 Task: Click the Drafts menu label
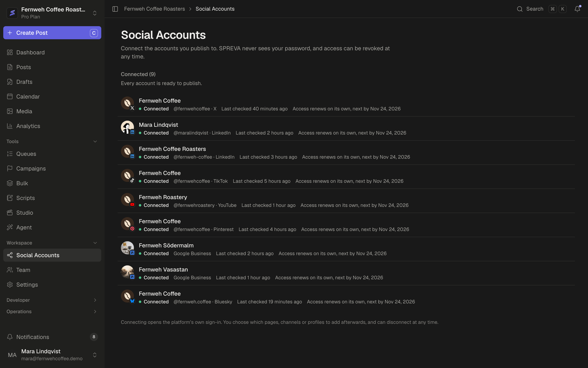[24, 82]
